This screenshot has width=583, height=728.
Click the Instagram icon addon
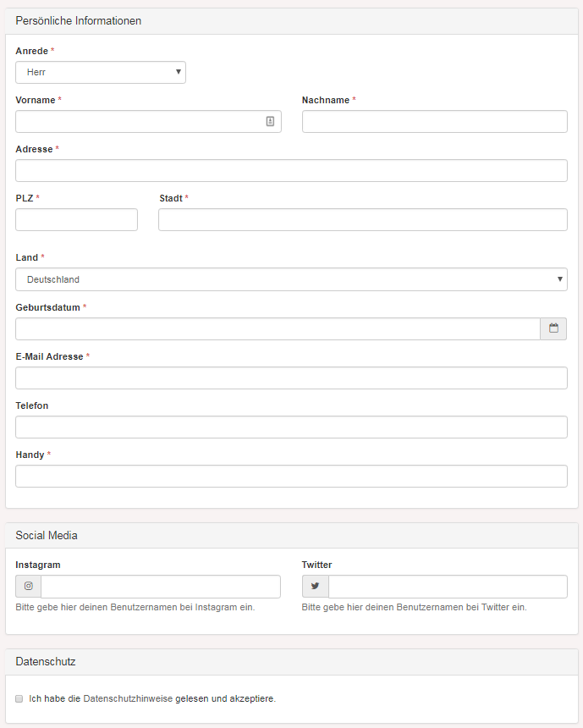click(28, 587)
